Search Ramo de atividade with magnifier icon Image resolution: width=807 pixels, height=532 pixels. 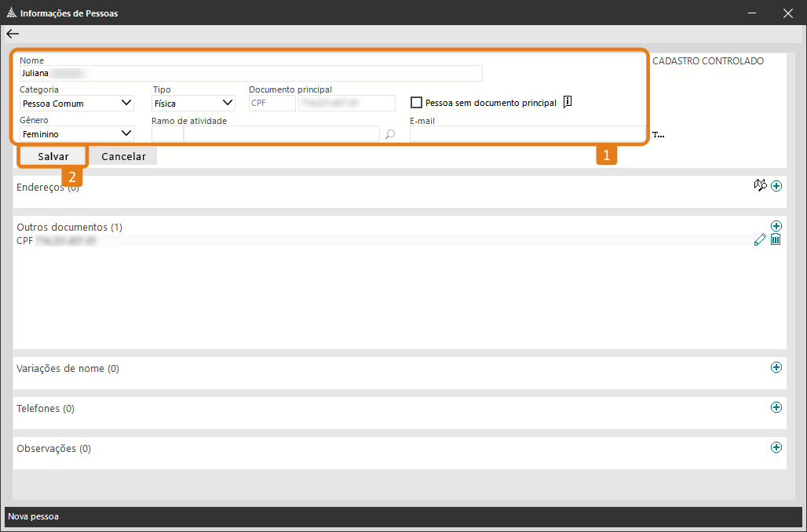coord(390,134)
